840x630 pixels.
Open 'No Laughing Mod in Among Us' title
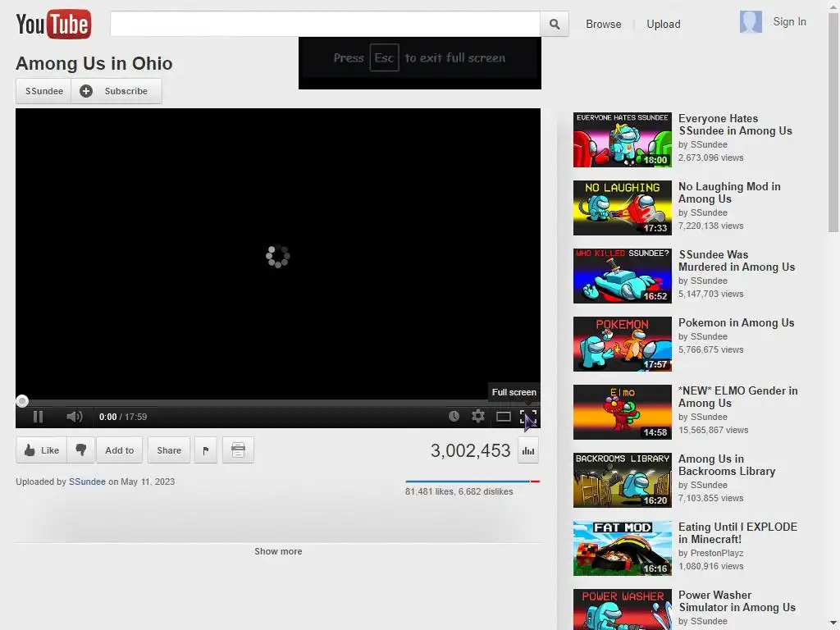tap(729, 192)
